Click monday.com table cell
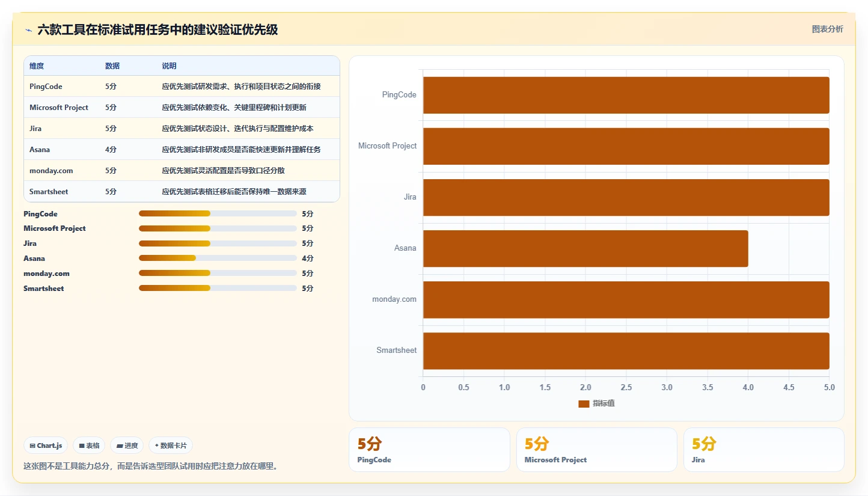868x496 pixels. [51, 171]
